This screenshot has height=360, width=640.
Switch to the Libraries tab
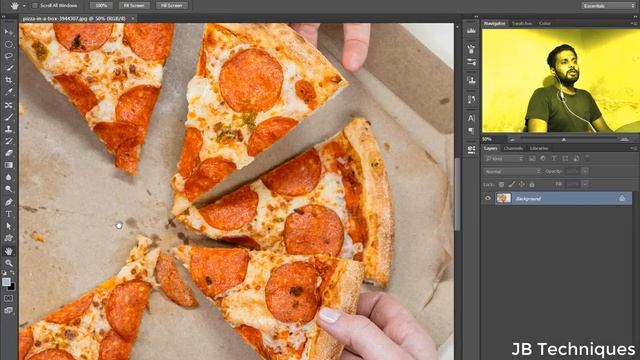click(539, 148)
